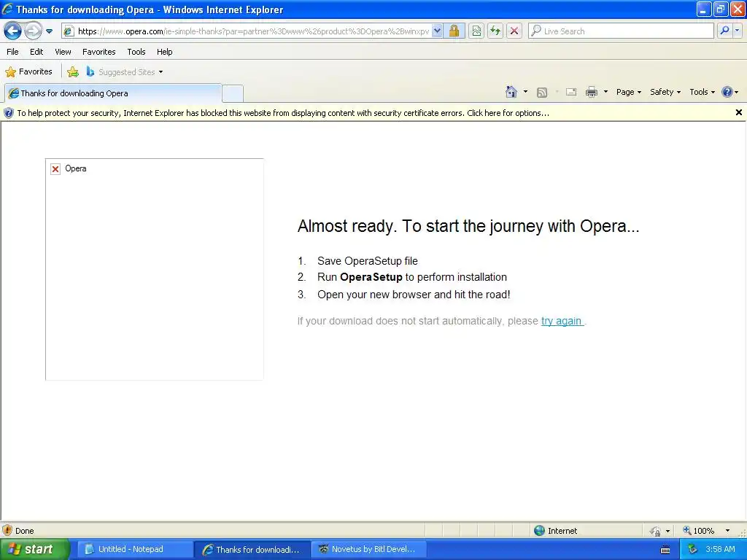Click the protected mode status icon
Screen dimensions: 747x560
point(656,531)
